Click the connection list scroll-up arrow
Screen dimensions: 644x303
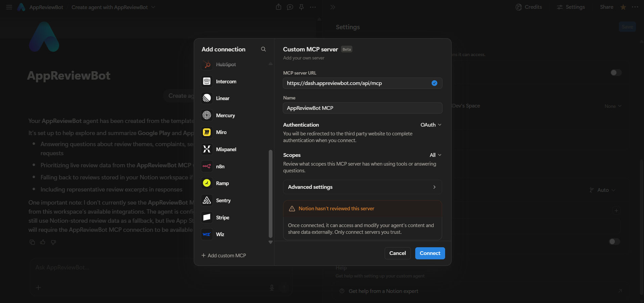pyautogui.click(x=270, y=64)
